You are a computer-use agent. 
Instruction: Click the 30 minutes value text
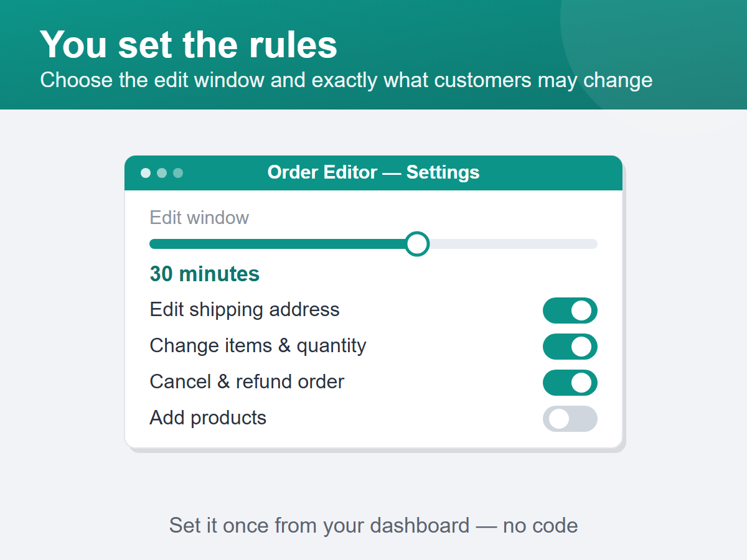[x=205, y=274]
